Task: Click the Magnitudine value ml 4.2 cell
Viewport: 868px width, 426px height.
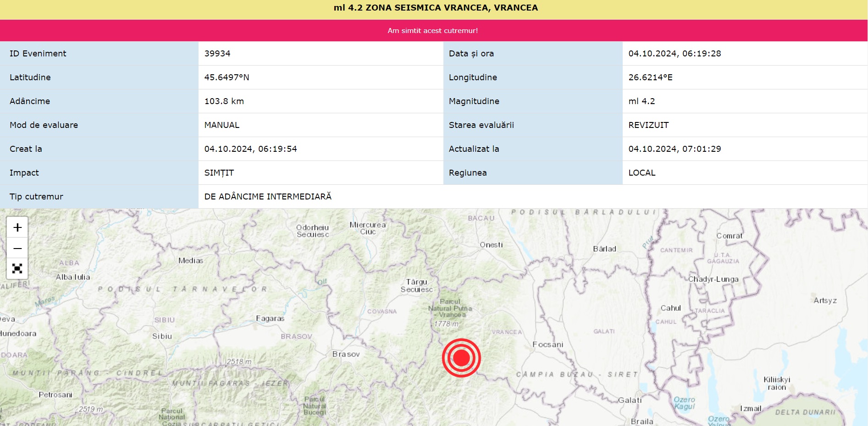Action: [x=641, y=101]
